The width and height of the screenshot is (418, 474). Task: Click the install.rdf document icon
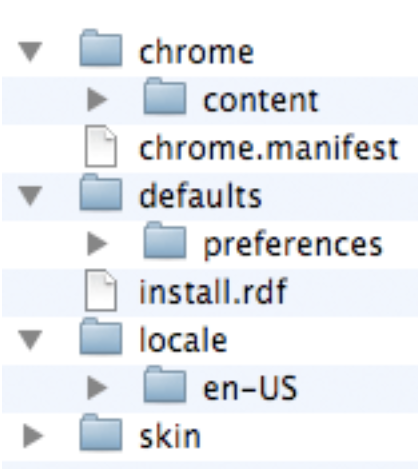pos(101,290)
